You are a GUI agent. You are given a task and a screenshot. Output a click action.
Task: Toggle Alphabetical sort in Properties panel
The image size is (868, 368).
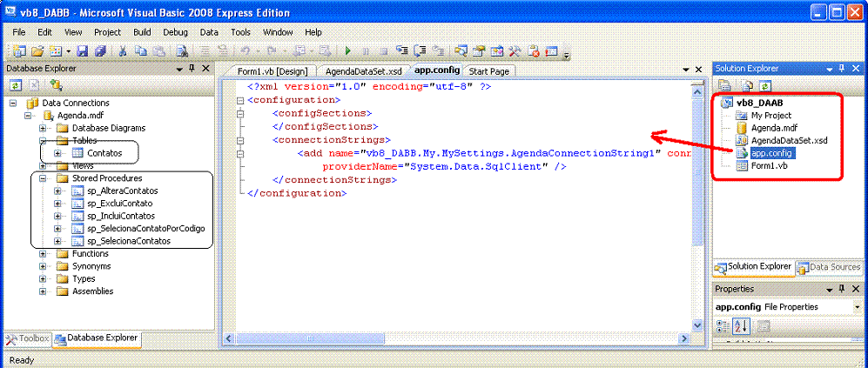[741, 325]
